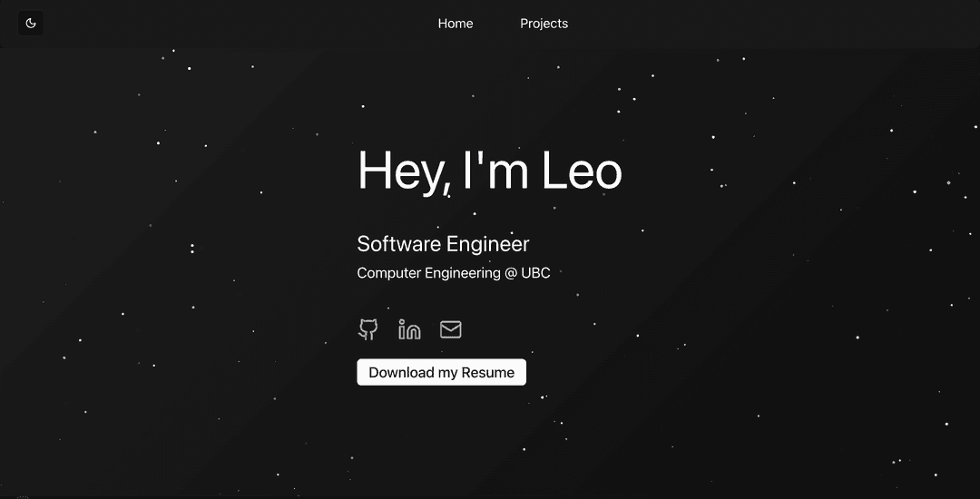
Task: Open the Projects nav link
Action: click(x=544, y=24)
